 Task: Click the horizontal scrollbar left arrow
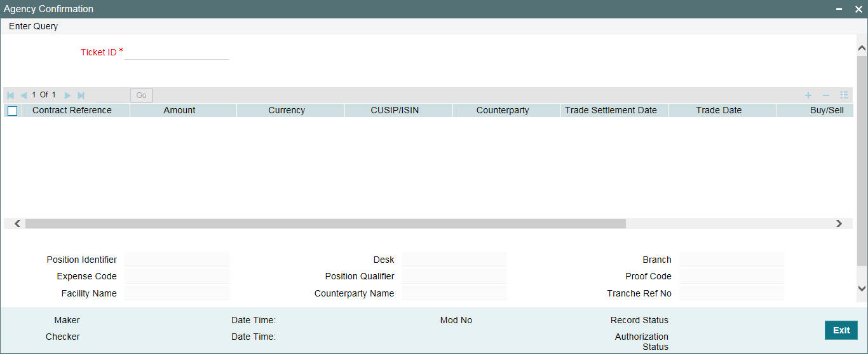pos(17,224)
